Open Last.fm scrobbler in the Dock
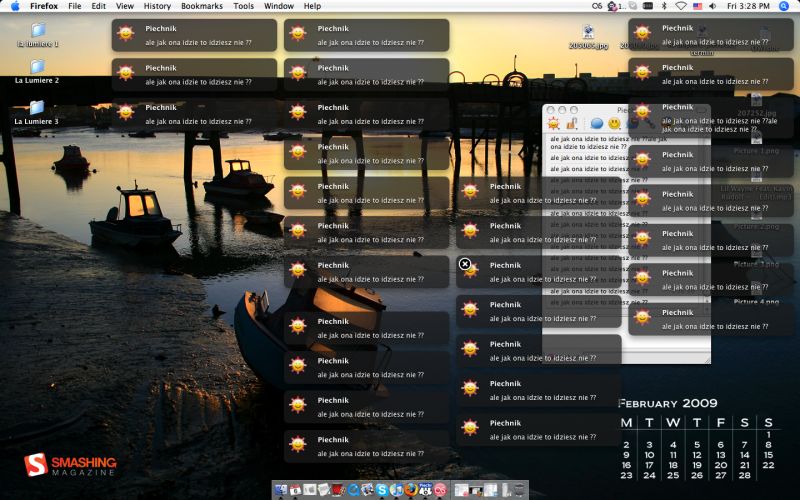 (x=440, y=490)
